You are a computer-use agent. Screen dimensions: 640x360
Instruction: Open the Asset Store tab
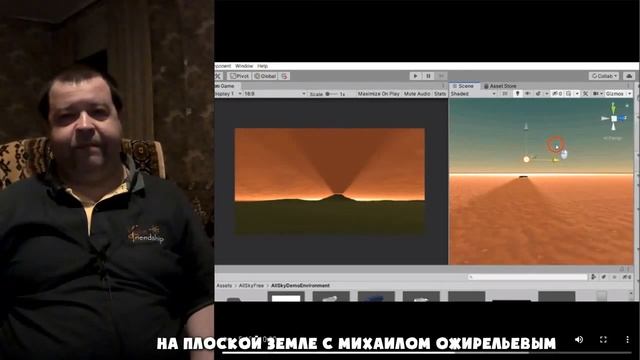[500, 86]
